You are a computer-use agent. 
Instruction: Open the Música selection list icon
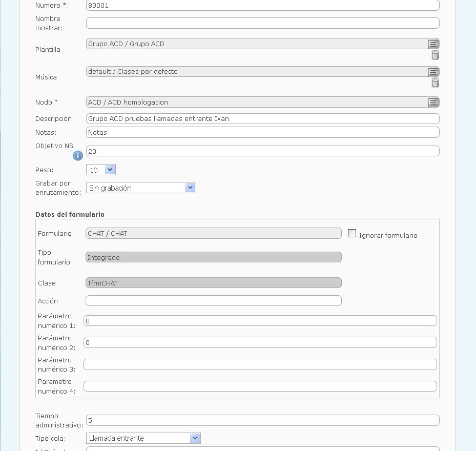[433, 72]
